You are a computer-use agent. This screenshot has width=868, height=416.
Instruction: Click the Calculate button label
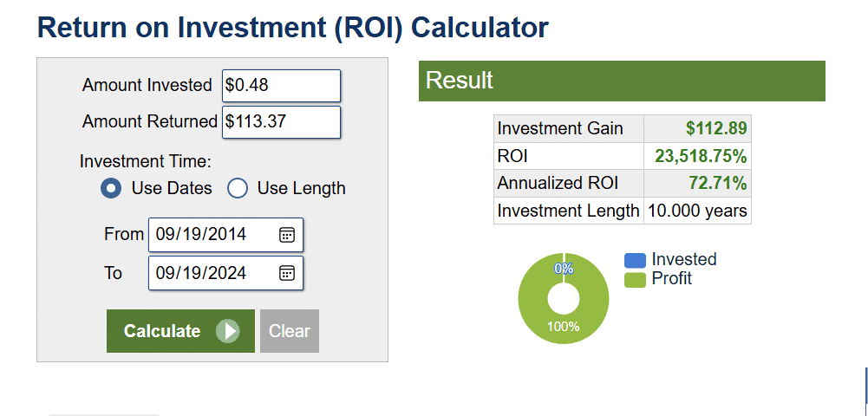tap(162, 331)
